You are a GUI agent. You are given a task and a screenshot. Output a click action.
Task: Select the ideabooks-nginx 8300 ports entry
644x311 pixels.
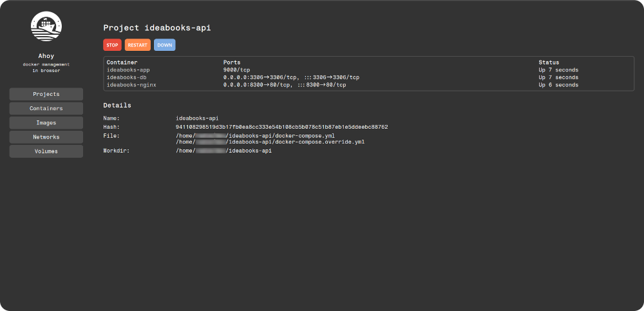point(285,85)
